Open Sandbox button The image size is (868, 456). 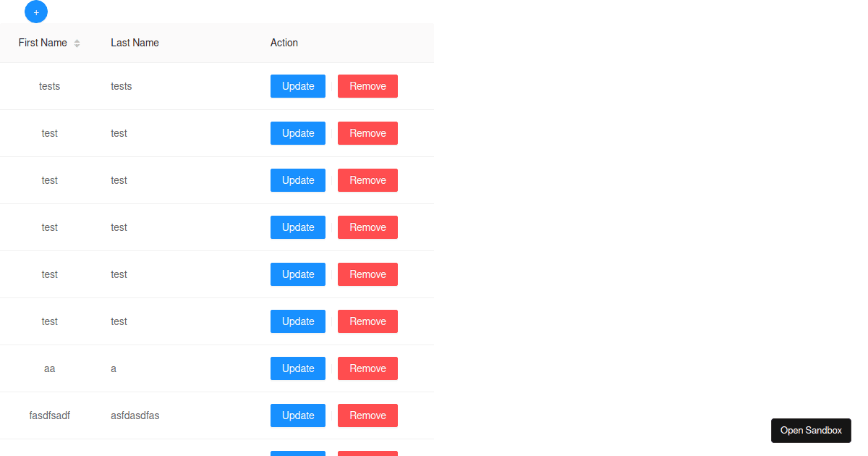tap(811, 431)
